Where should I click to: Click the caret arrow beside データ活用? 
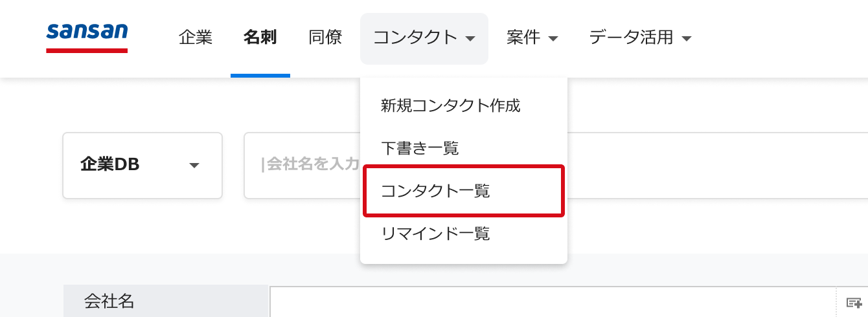(687, 39)
